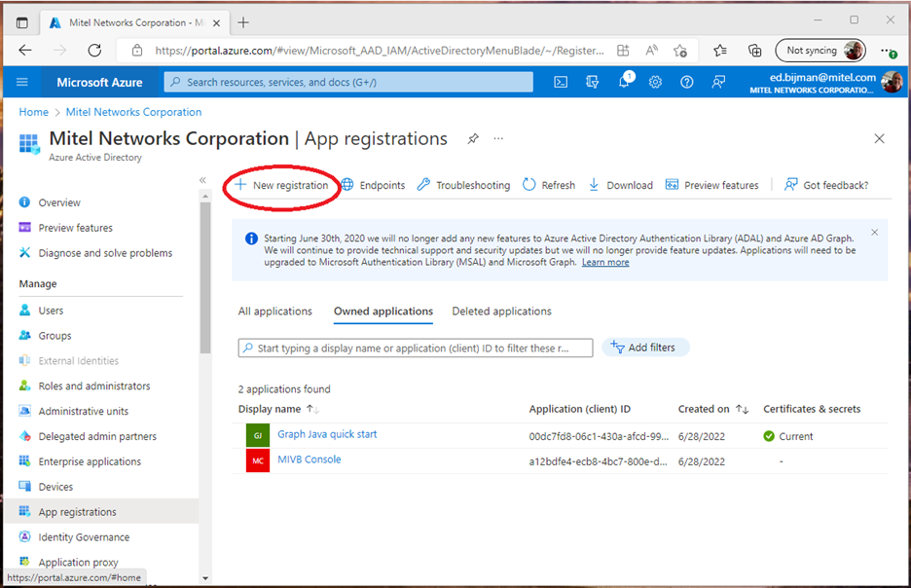Open the portal hamburger menu
Image resolution: width=911 pixels, height=588 pixels.
[x=21, y=82]
